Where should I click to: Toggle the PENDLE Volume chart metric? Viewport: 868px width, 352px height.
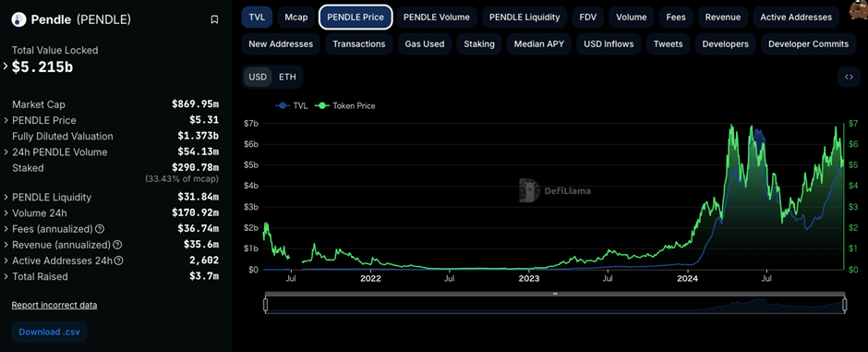tap(437, 18)
